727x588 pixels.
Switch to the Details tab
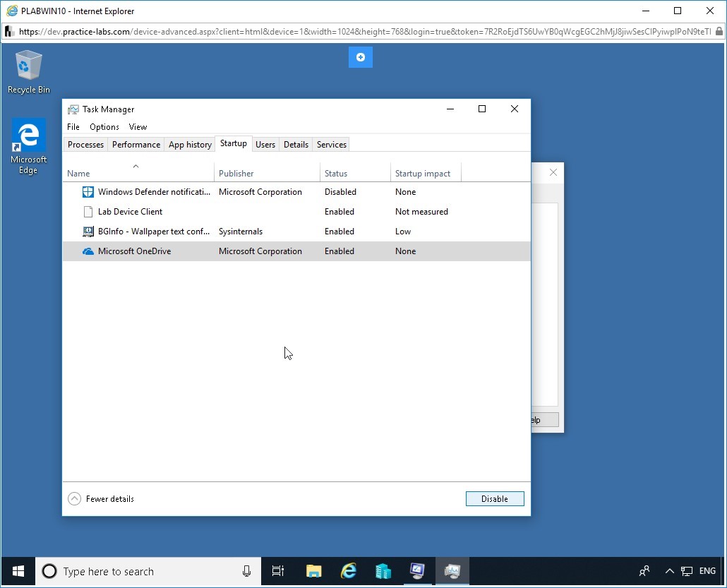pyautogui.click(x=296, y=145)
